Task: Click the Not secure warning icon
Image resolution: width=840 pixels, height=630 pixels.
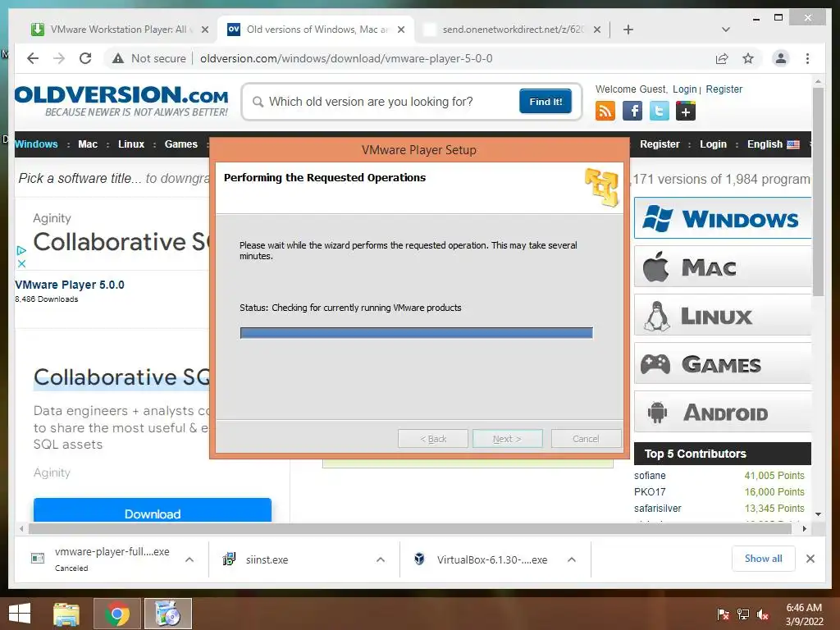Action: [118, 58]
